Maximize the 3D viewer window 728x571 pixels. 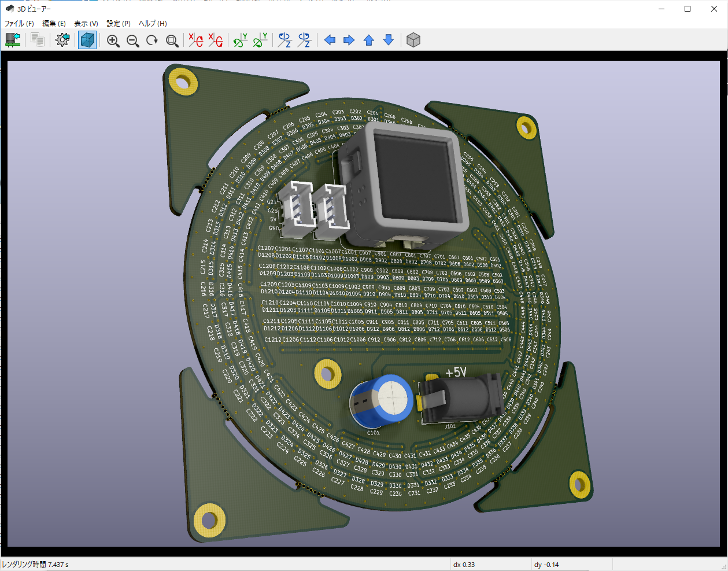(x=688, y=9)
